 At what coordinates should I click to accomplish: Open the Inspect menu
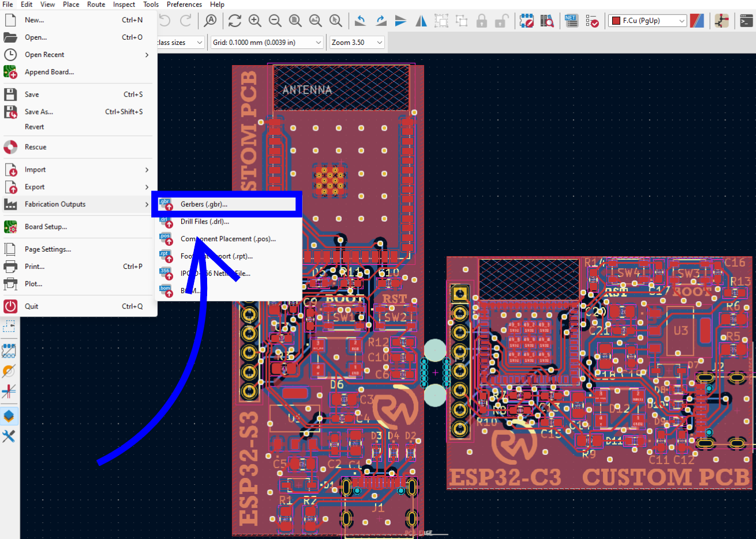coord(124,5)
